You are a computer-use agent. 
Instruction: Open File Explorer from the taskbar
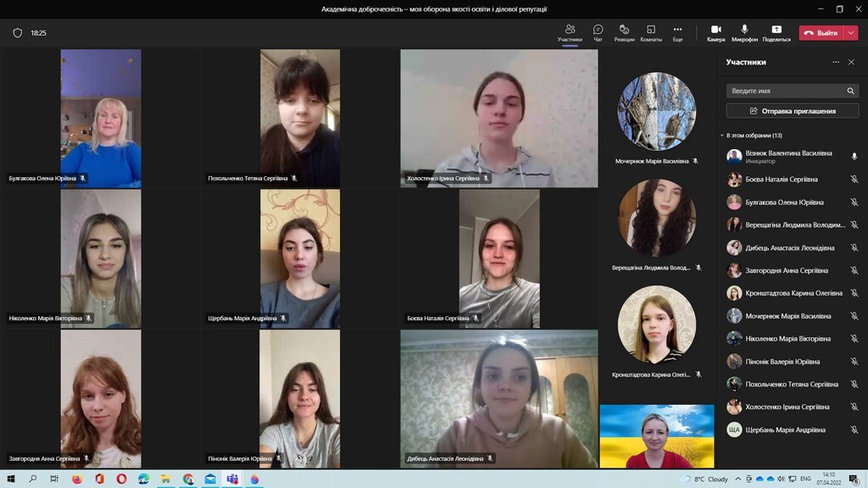click(165, 479)
